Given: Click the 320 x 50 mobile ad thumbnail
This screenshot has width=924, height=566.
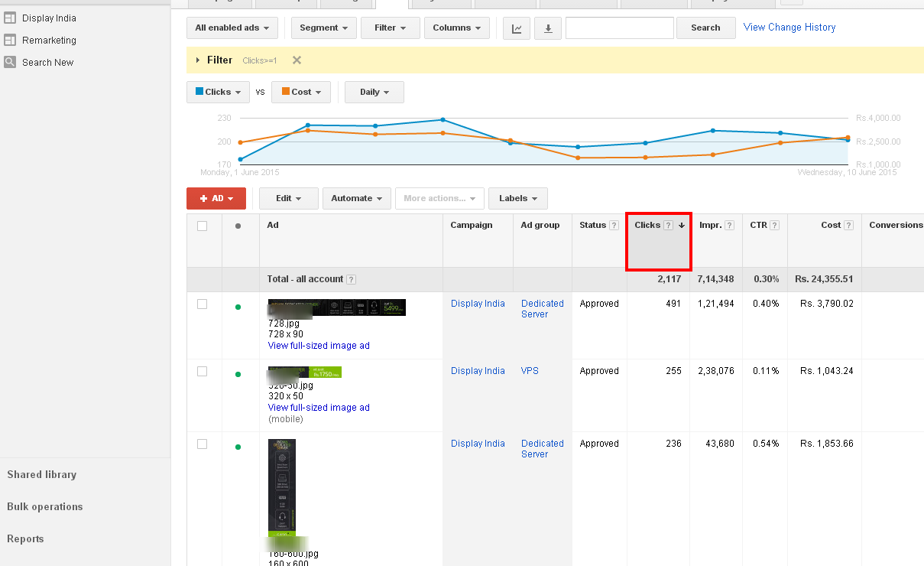Looking at the screenshot, I should 305,372.
